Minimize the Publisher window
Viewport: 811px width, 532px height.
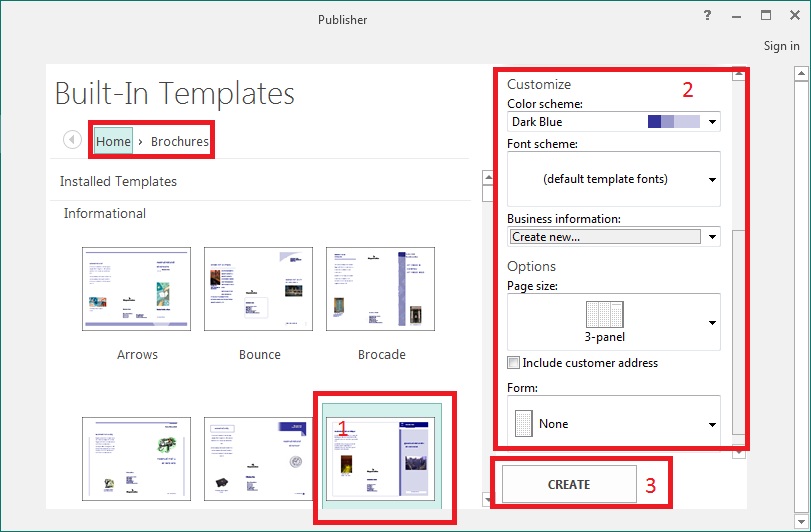pyautogui.click(x=737, y=17)
